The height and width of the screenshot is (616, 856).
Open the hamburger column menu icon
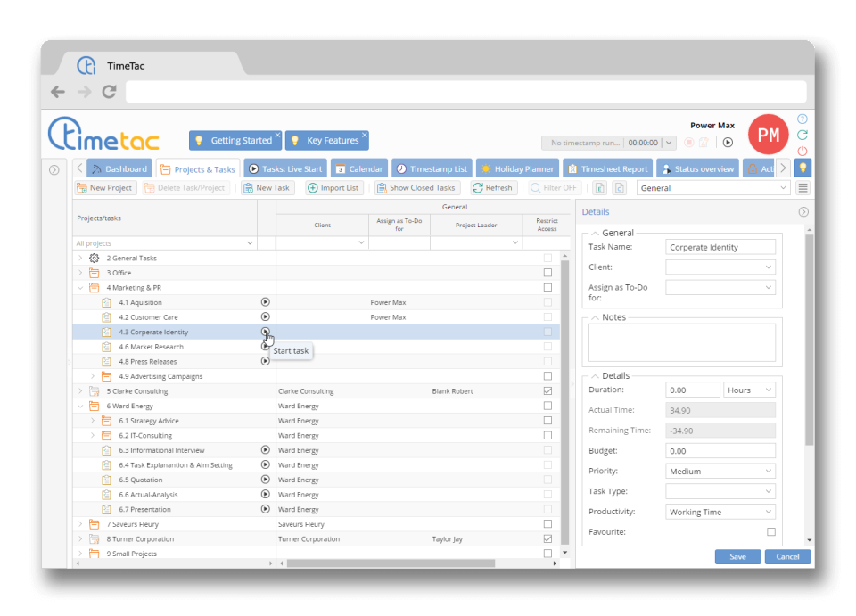coord(802,188)
